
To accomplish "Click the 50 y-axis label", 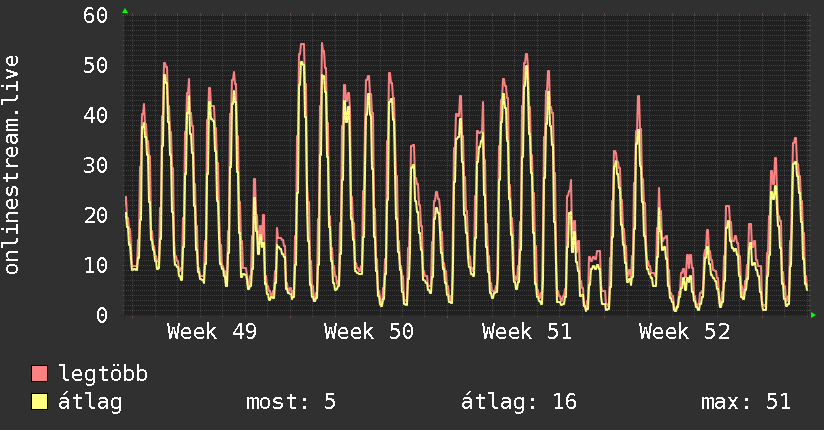I will (x=96, y=65).
